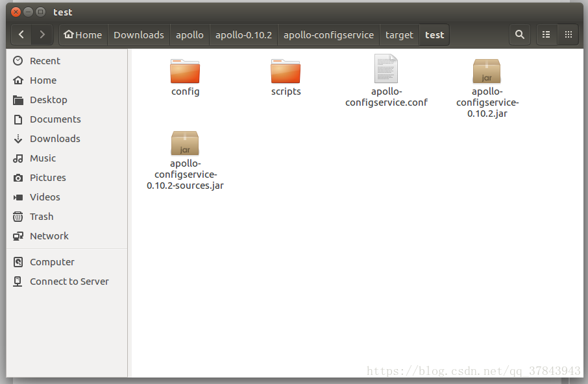Viewport: 588px width, 384px height.
Task: Click the Computer disk icon in sidebar
Action: click(18, 262)
